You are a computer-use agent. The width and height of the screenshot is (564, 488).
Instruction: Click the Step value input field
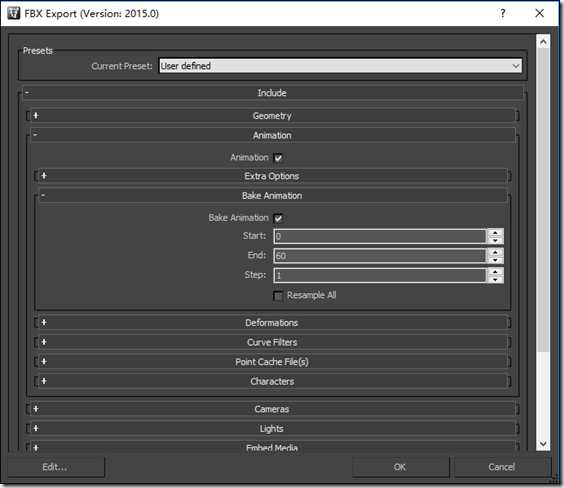click(x=380, y=275)
